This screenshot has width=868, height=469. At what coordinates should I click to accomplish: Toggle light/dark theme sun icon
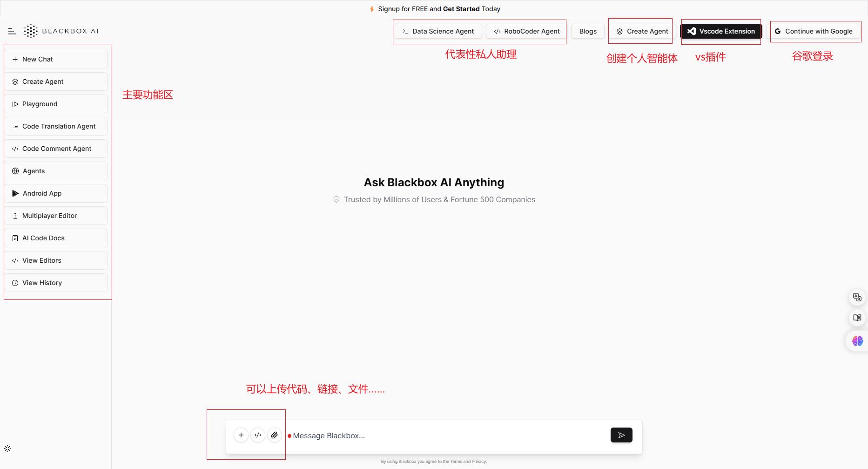7,449
